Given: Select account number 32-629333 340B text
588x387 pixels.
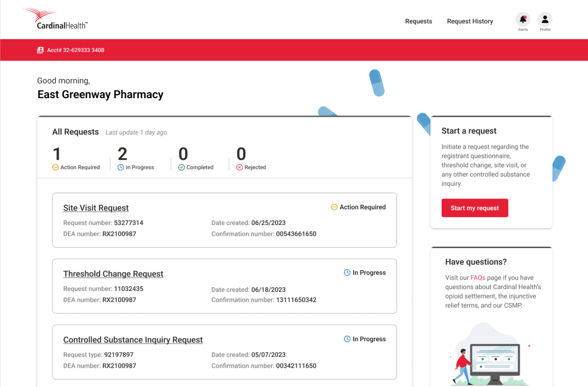Looking at the screenshot, I should [76, 50].
